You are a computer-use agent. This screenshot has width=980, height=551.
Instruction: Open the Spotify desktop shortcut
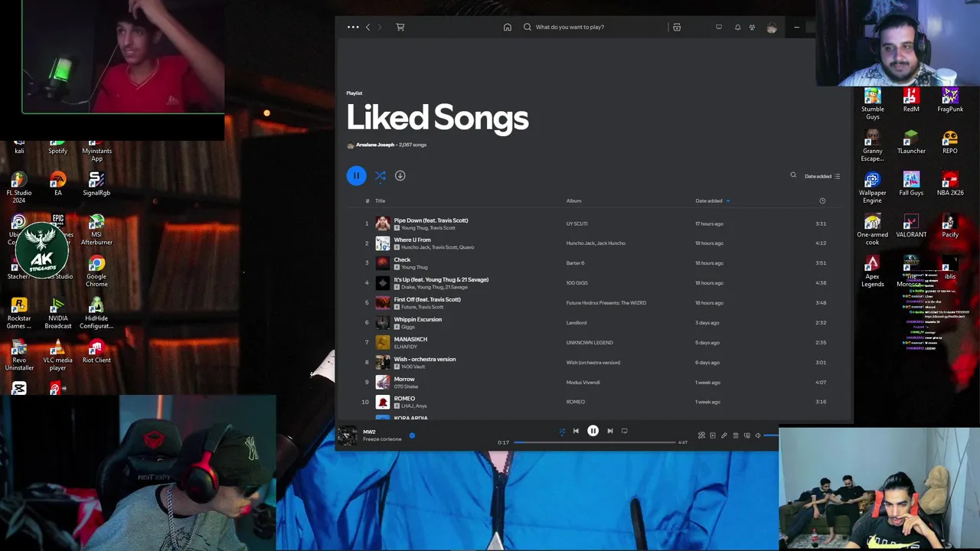[x=57, y=147]
